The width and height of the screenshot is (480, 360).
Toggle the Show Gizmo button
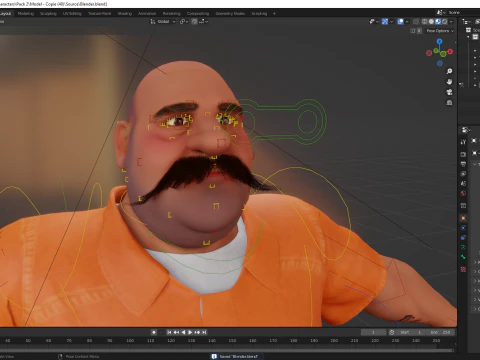tap(385, 22)
